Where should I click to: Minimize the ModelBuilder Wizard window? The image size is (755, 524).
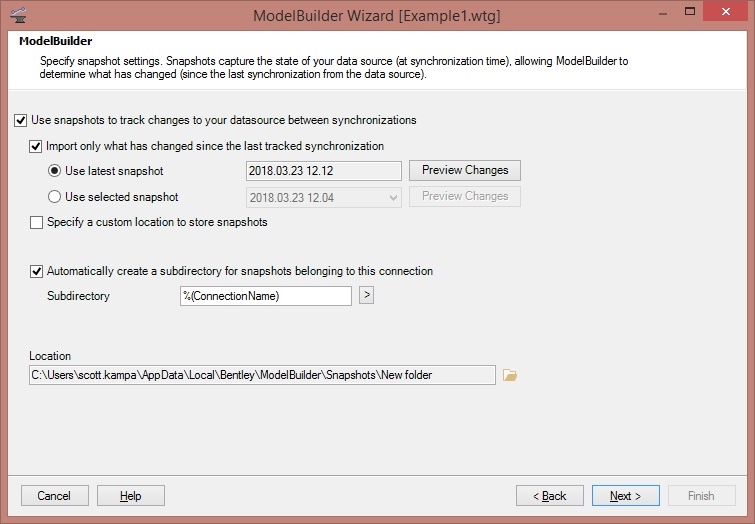tap(663, 13)
